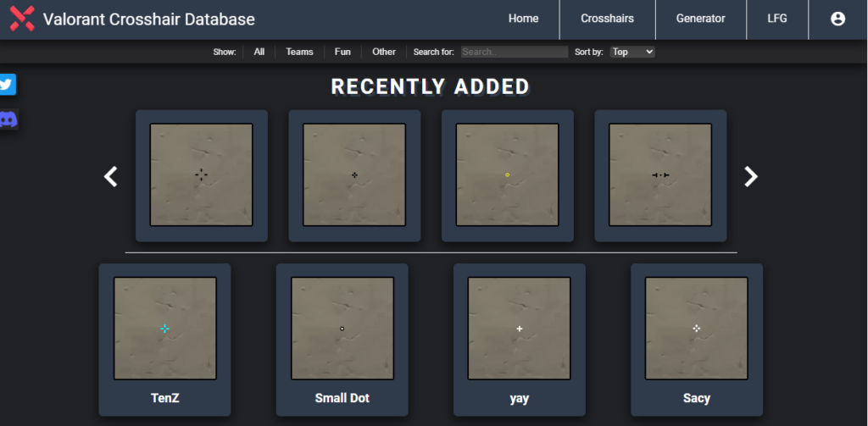Open the Sort by dropdown
868x426 pixels.
tap(632, 52)
